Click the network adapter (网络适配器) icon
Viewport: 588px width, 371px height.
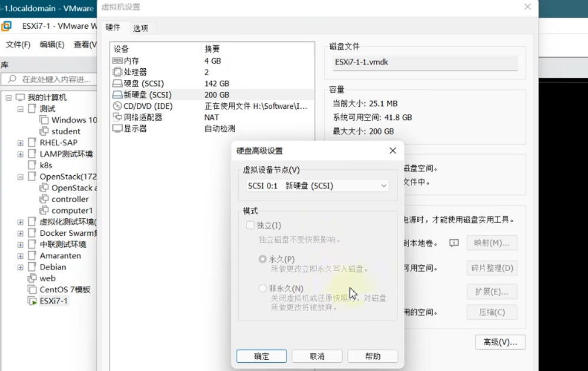118,117
